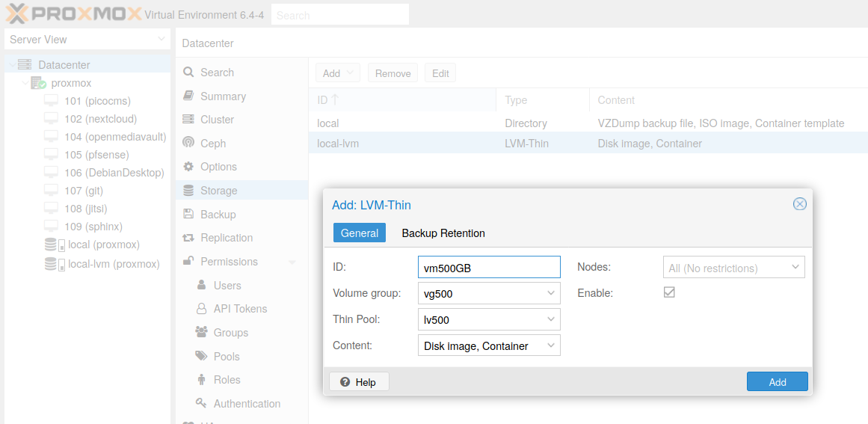Open the Nodes restriction dropdown
This screenshot has height=424, width=868.
[795, 267]
